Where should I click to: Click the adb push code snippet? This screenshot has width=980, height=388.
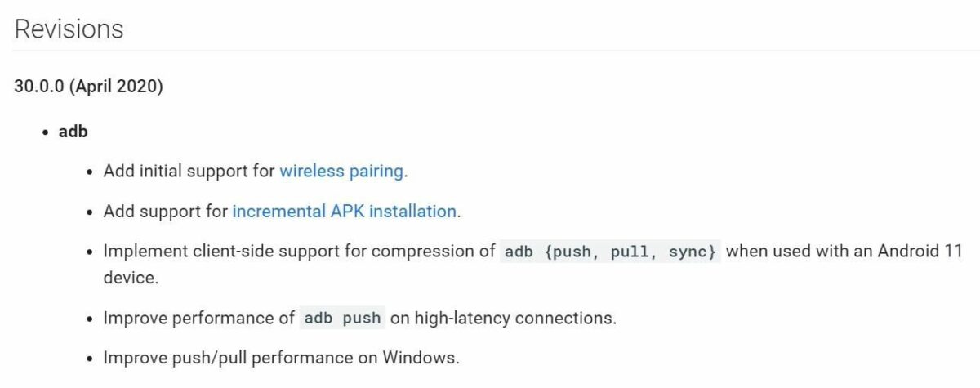pos(341,318)
